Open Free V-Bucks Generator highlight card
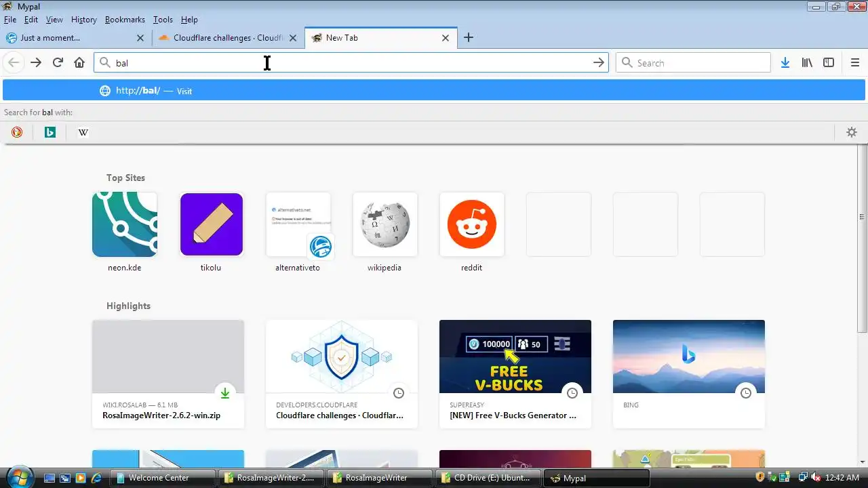This screenshot has height=488, width=868. point(515,373)
